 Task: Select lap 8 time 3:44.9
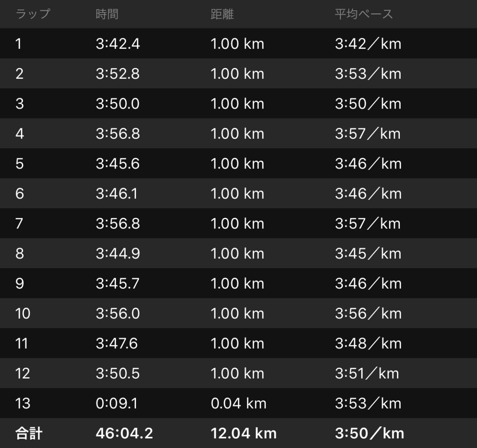click(x=118, y=254)
